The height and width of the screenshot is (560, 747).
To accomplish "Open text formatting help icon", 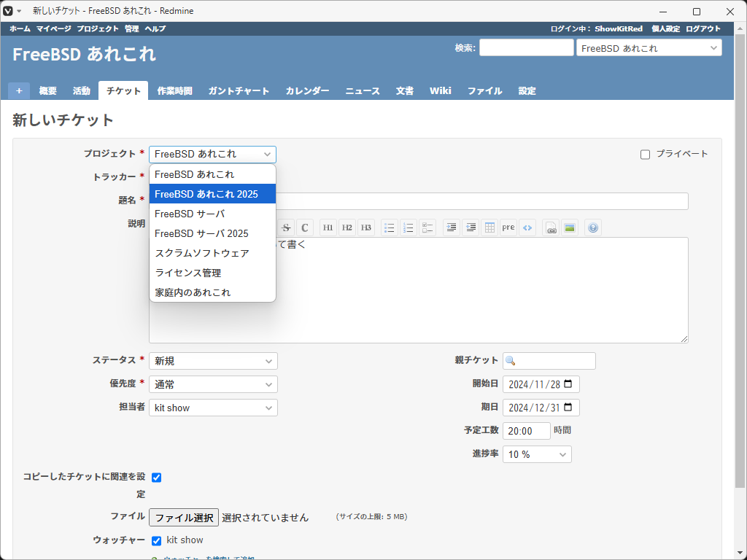I will pyautogui.click(x=592, y=227).
